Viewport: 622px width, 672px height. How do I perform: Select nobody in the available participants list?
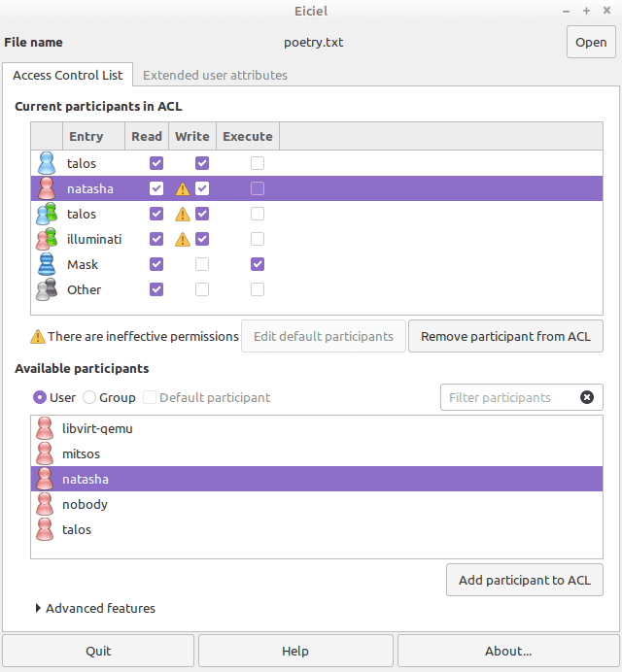tap(85, 504)
